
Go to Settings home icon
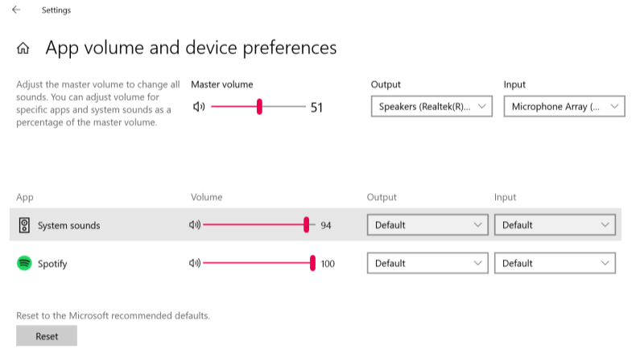click(x=23, y=48)
